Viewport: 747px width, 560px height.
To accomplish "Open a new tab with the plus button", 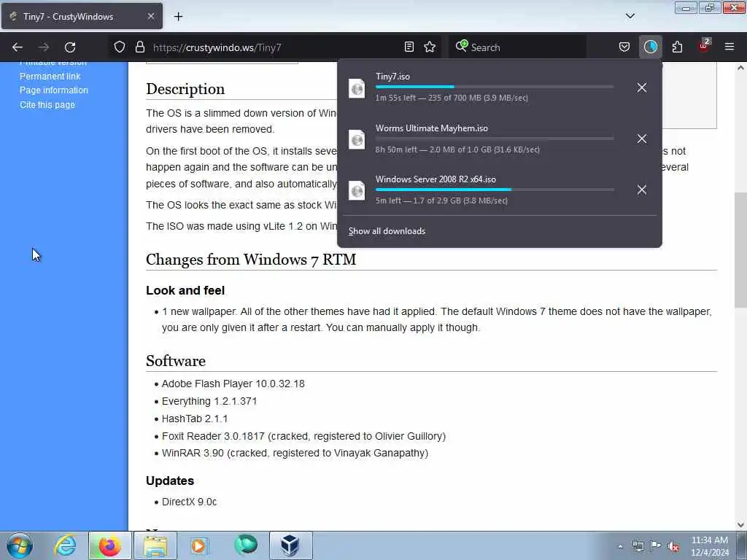I will [x=178, y=17].
